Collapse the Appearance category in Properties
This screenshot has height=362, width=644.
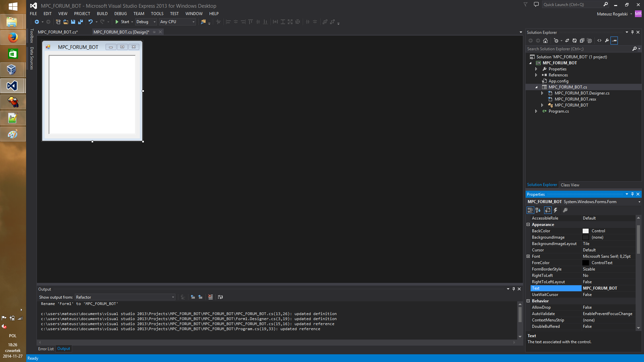point(528,225)
